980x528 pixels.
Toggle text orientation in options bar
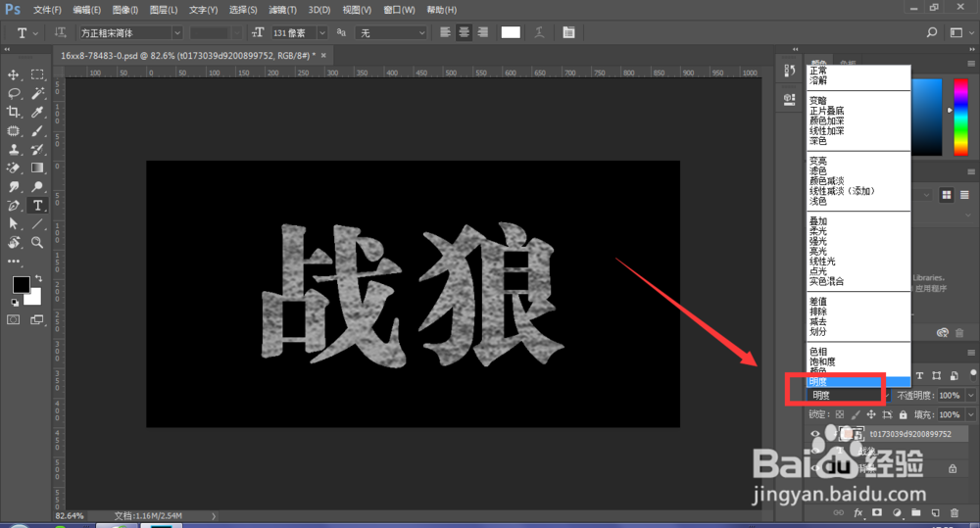click(60, 32)
